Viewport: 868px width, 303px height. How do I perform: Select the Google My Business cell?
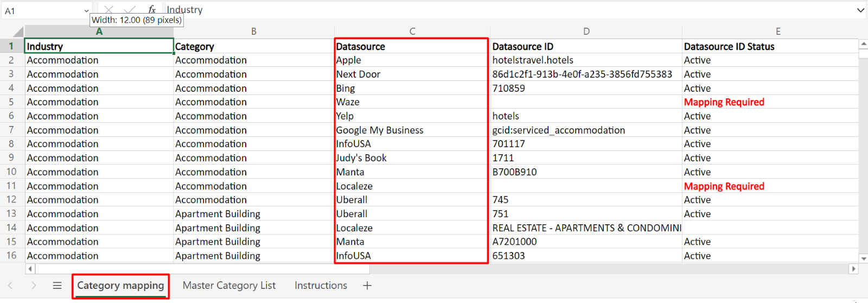(x=412, y=130)
